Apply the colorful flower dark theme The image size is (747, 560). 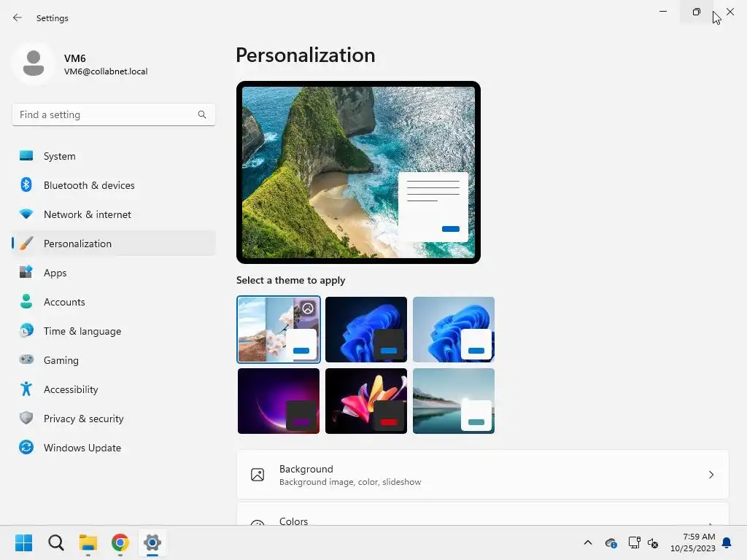(x=366, y=401)
